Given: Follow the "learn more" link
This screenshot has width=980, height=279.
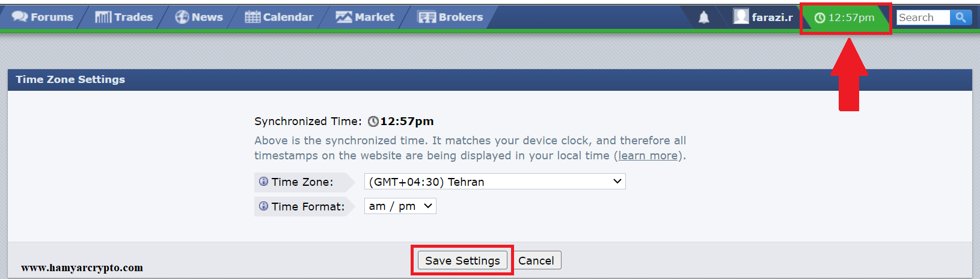Looking at the screenshot, I should coord(648,156).
